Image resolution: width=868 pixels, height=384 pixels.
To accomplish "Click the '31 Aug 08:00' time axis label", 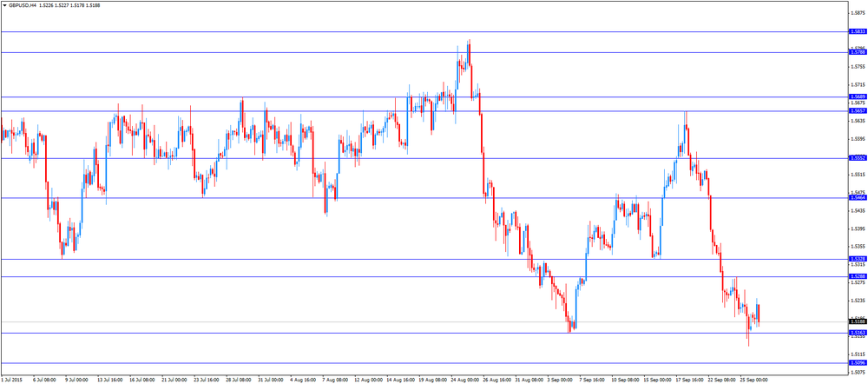I will 529,381.
